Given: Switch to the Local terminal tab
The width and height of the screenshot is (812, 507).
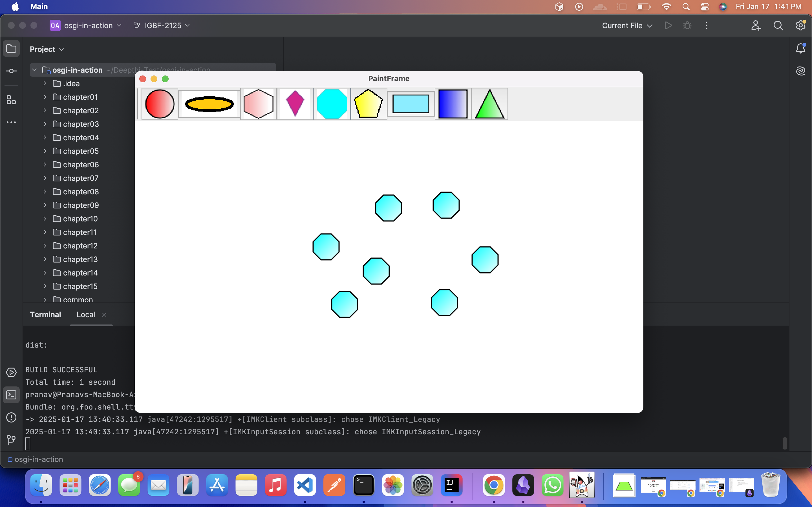Looking at the screenshot, I should 85,315.
